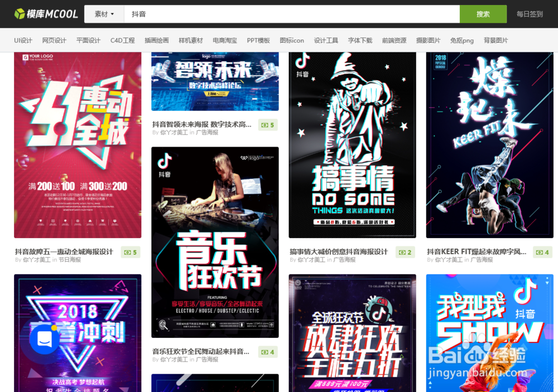Open the 素材 category dropdown

(104, 13)
